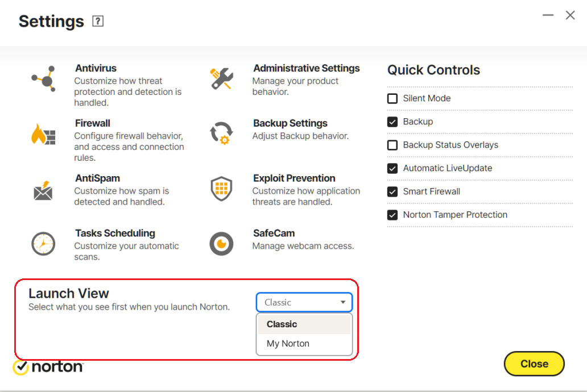587x392 pixels.
Task: Open the Antivirus settings heading
Action: [96, 68]
